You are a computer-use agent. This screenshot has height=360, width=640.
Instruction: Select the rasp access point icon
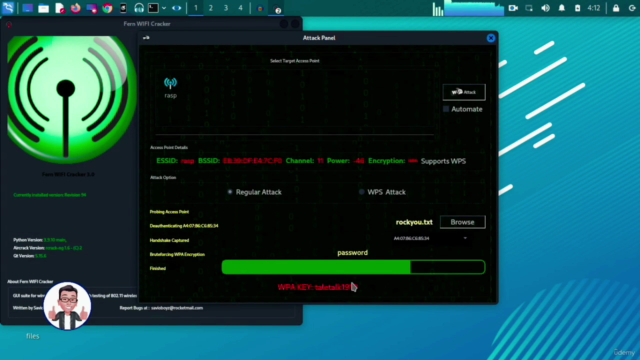pos(171,87)
